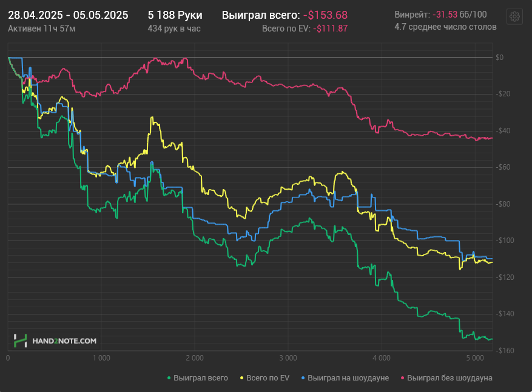The image size is (532, 392).
Task: Click the 'Всего по EV' legend label
Action: [x=268, y=378]
